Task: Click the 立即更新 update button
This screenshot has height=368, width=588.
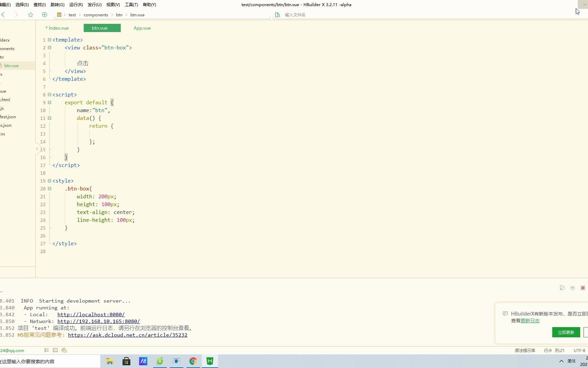Action: [x=566, y=332]
